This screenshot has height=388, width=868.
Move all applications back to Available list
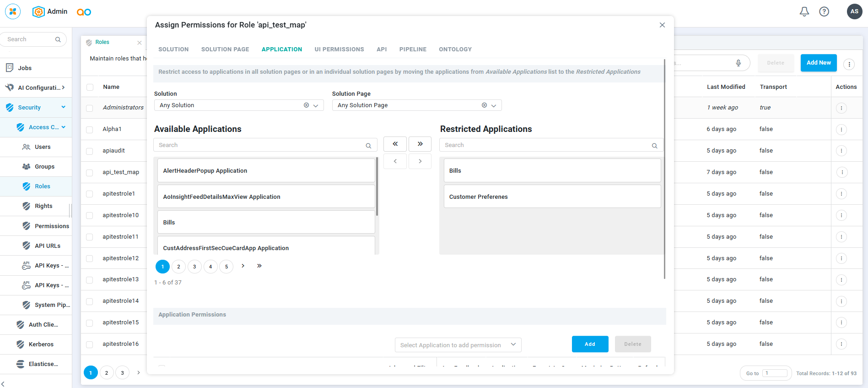tap(395, 144)
